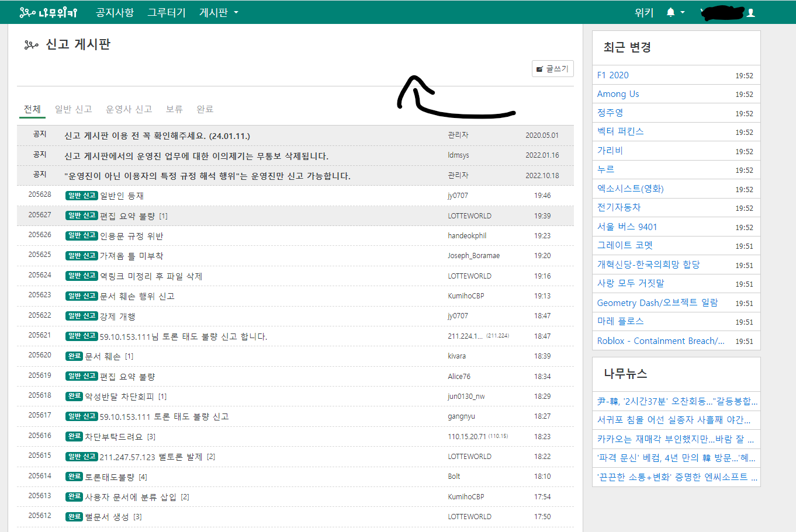Image resolution: width=796 pixels, height=532 pixels.
Task: Go to 위키 from the header
Action: tap(643, 12)
